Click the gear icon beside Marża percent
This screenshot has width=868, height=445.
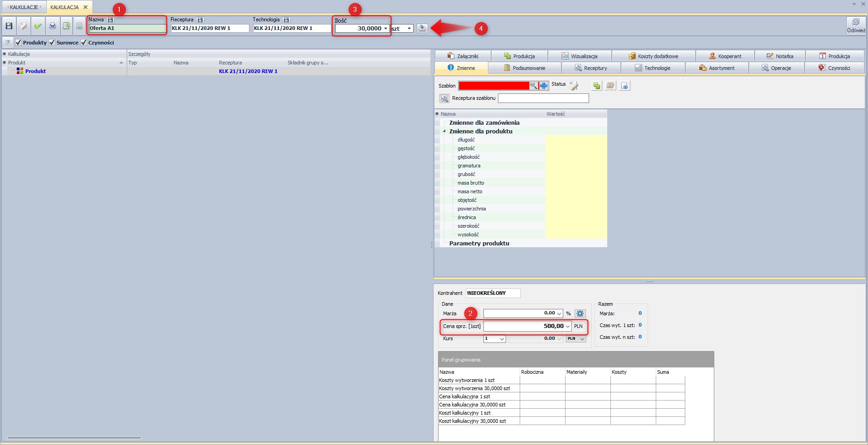tap(580, 313)
